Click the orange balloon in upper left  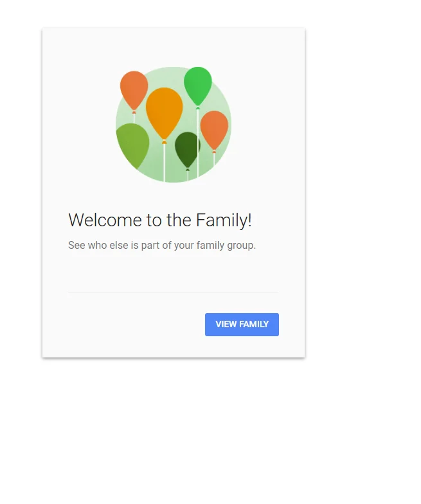(x=134, y=90)
